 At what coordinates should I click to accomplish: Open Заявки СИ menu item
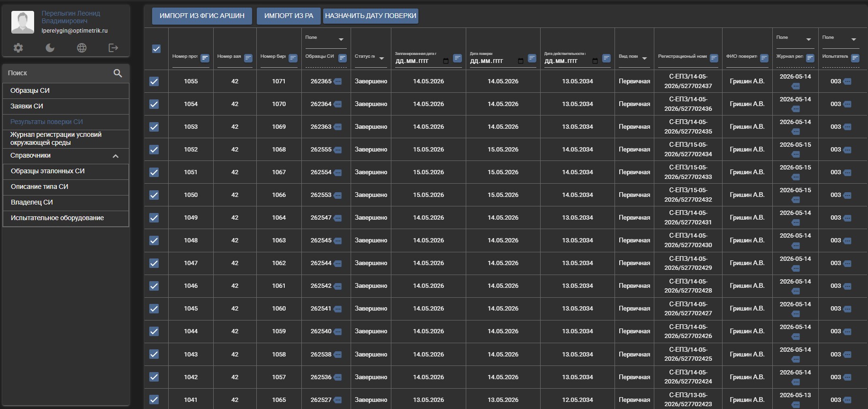tap(66, 107)
